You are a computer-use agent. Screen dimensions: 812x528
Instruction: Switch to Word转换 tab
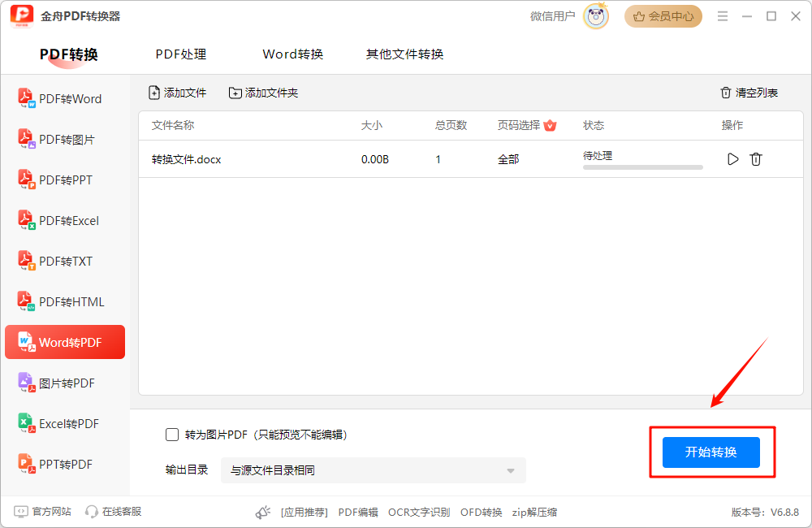[x=293, y=54]
